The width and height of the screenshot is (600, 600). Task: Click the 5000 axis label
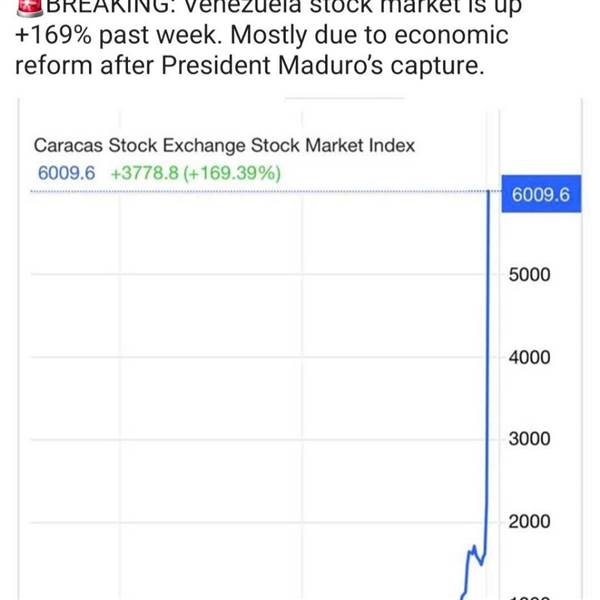(x=530, y=275)
